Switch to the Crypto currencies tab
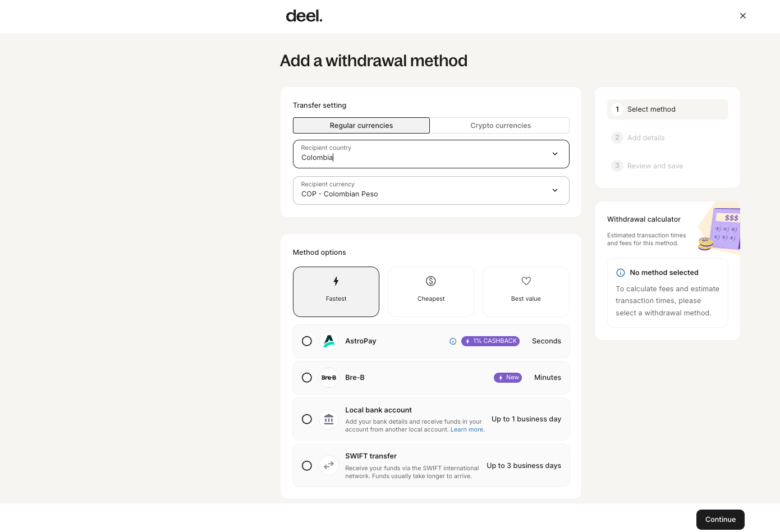The image size is (780, 532). pos(500,126)
